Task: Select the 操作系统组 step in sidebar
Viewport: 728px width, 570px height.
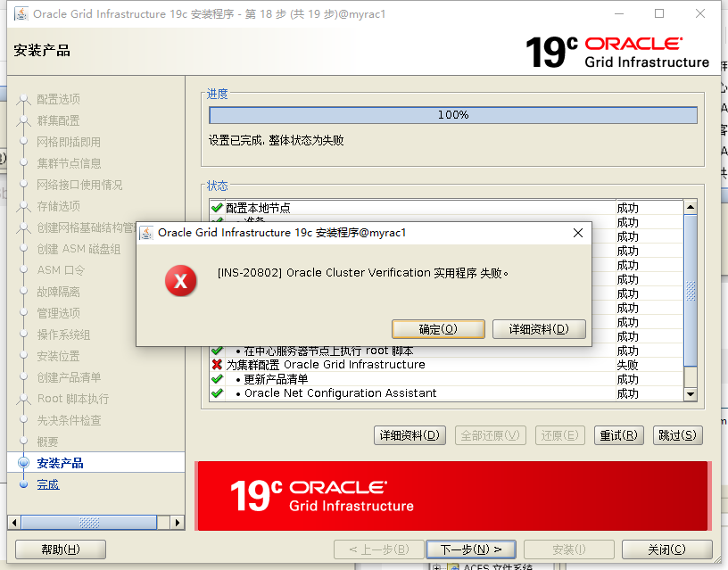Action: [63, 335]
